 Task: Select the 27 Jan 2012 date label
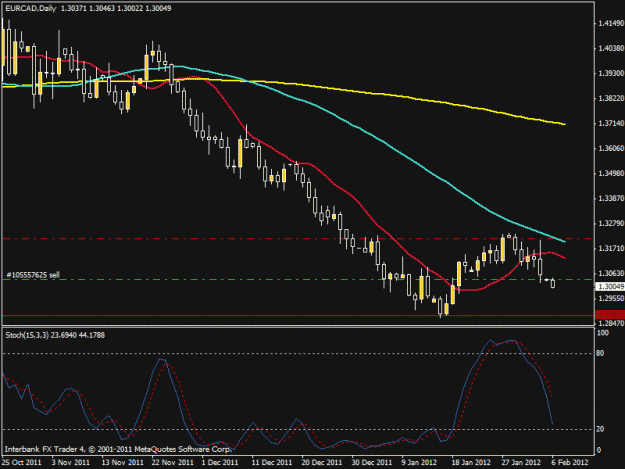[x=521, y=462]
